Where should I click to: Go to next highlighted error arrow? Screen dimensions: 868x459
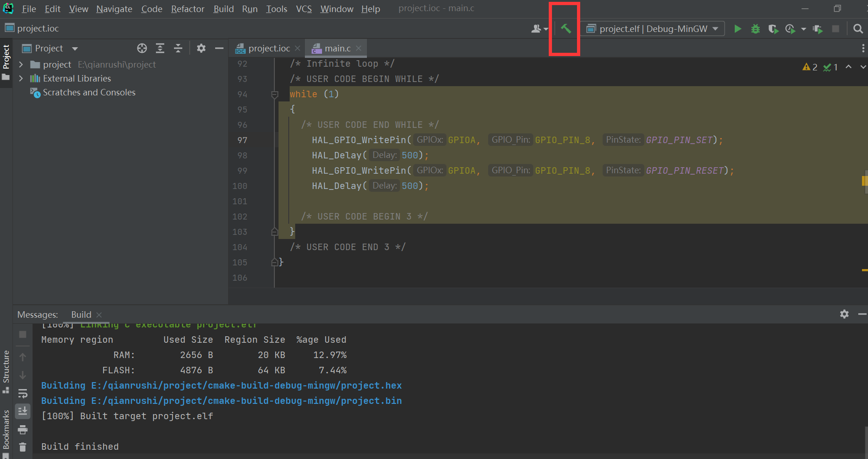863,67
